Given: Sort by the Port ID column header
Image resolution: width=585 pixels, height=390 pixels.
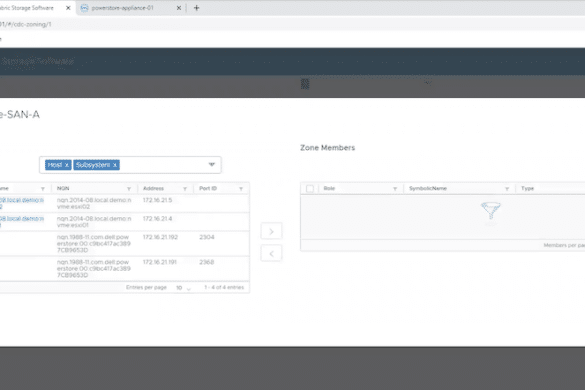Looking at the screenshot, I should coord(208,188).
